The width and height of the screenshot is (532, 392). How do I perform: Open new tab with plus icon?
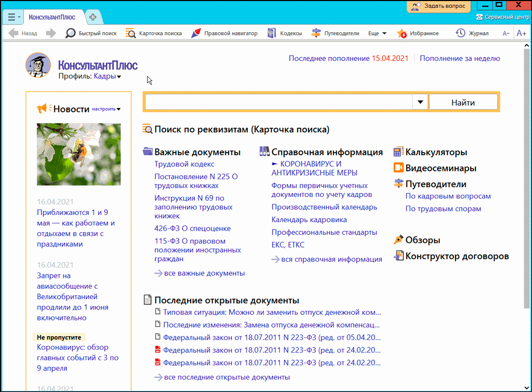92,17
